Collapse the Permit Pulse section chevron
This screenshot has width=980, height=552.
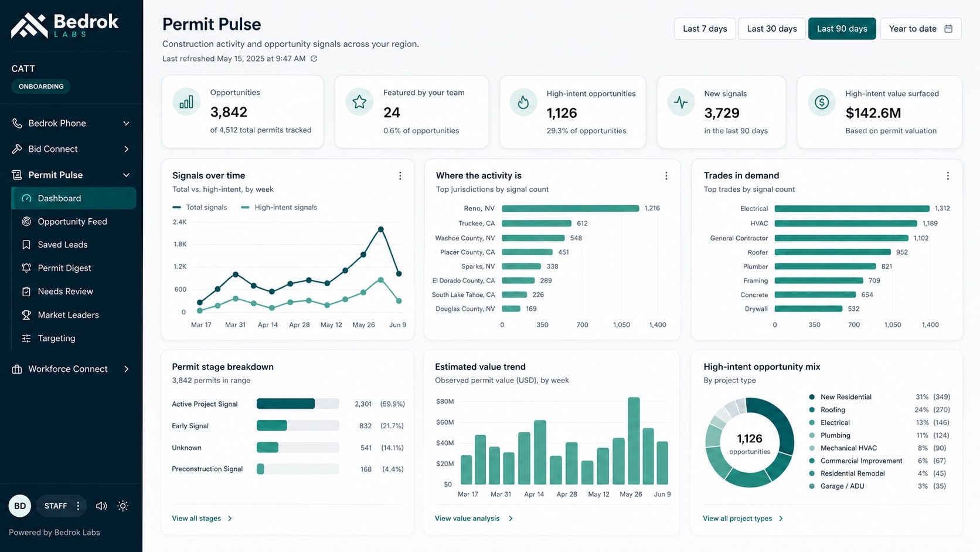126,175
